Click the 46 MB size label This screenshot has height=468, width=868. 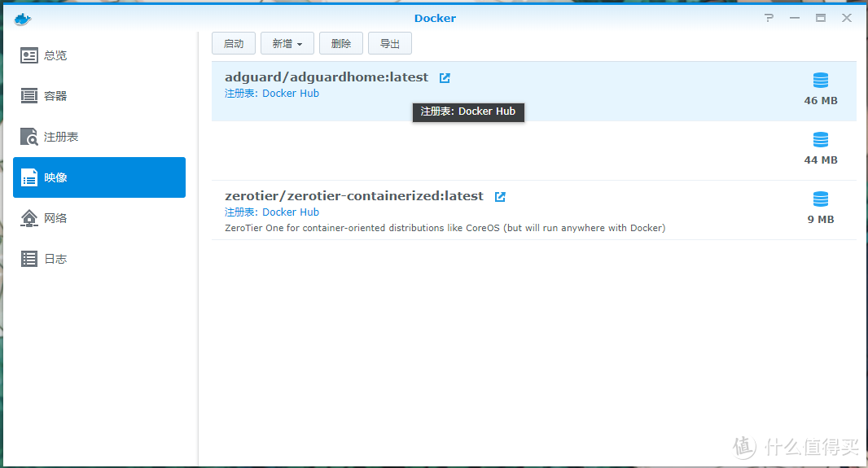(821, 101)
